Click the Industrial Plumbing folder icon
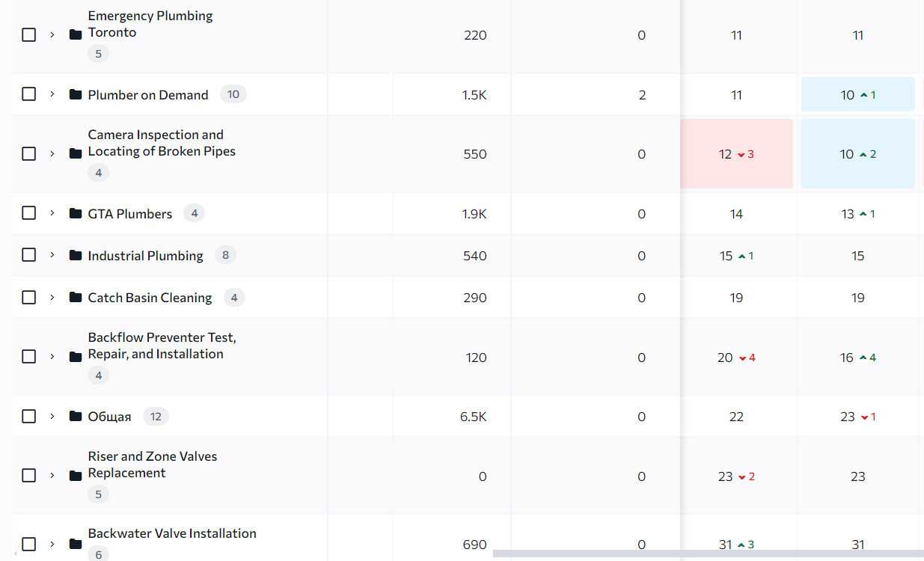The height and width of the screenshot is (561, 924). click(x=75, y=255)
